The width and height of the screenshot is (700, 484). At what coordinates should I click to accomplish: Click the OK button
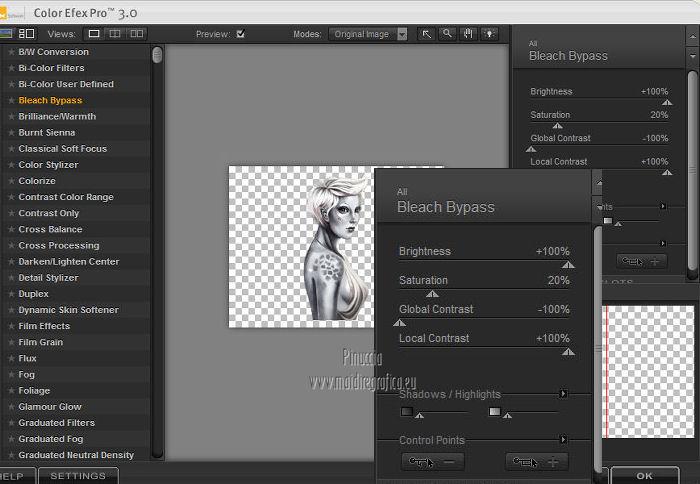[644, 476]
